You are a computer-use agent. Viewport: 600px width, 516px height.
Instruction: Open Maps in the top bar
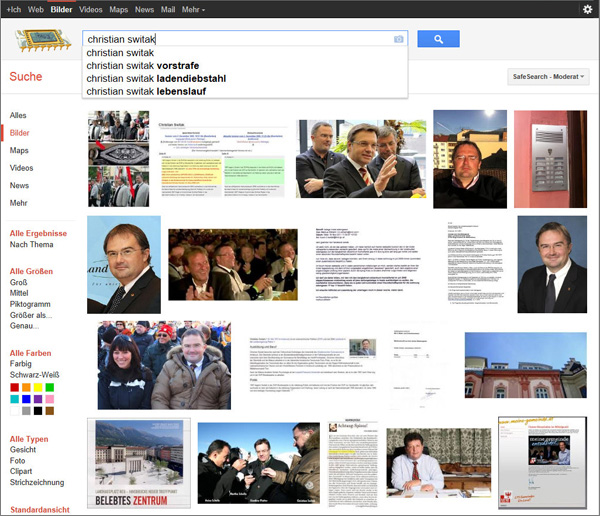[119, 10]
